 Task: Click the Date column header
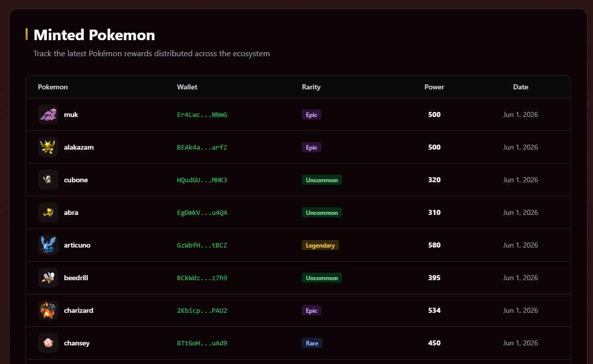click(520, 87)
